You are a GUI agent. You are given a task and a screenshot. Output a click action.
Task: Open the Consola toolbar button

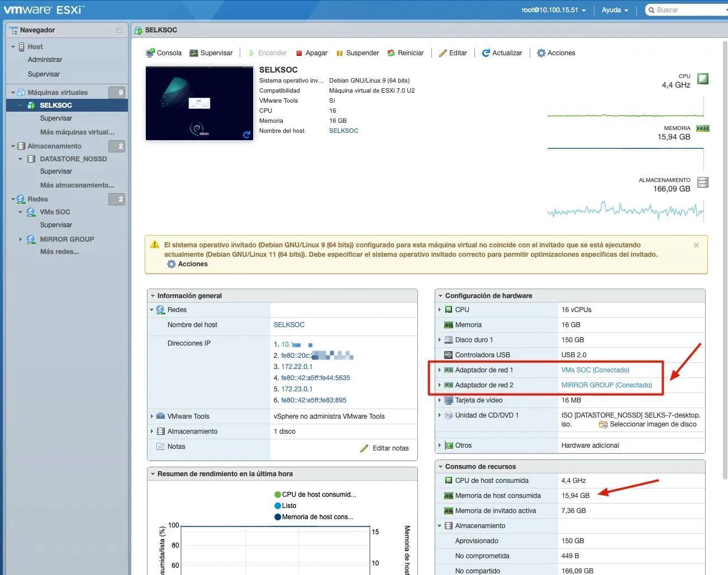point(164,53)
